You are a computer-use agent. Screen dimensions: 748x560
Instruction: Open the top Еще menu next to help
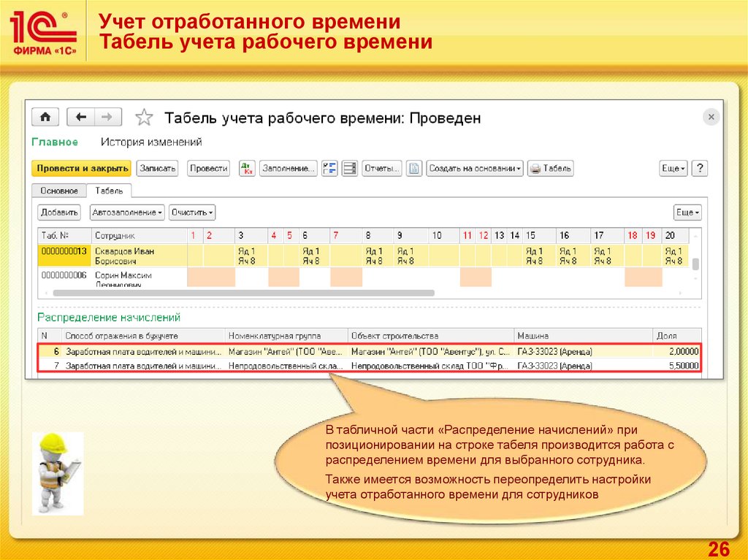pyautogui.click(x=673, y=169)
